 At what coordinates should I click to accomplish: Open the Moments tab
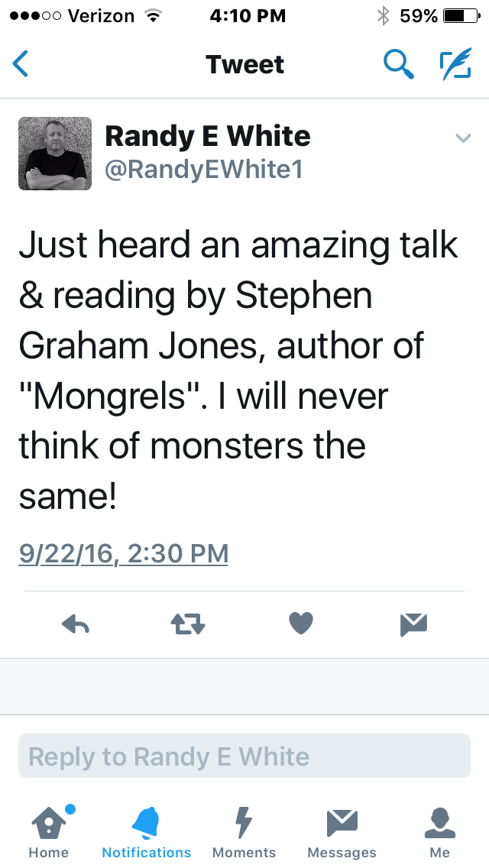[244, 831]
